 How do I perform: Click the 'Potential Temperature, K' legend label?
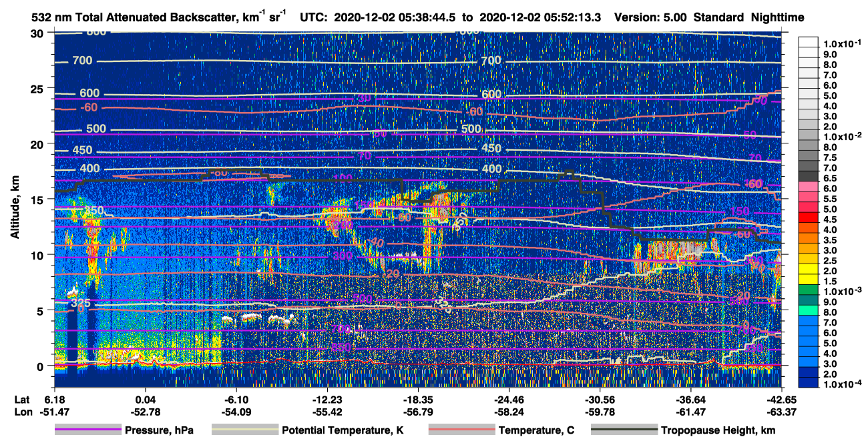click(343, 430)
